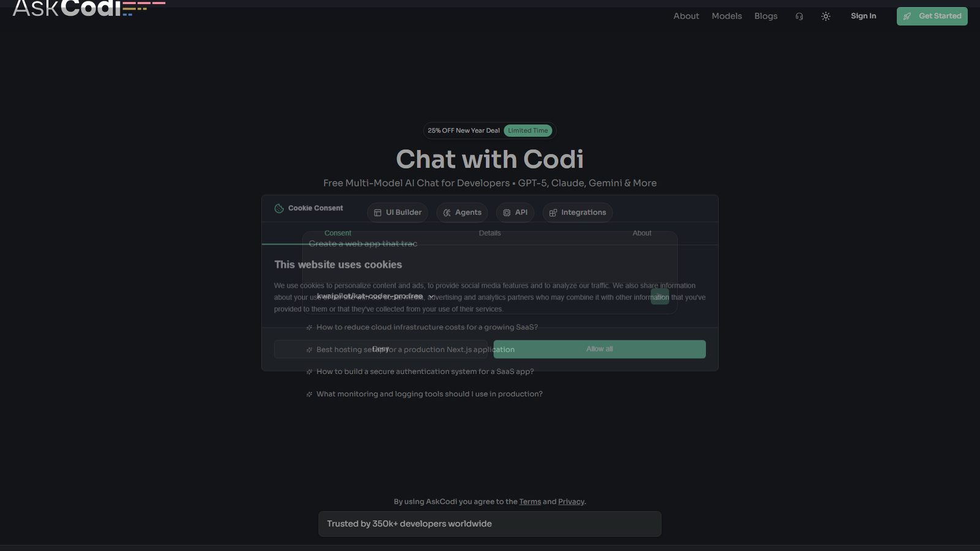Select the Agents icon

pyautogui.click(x=448, y=212)
